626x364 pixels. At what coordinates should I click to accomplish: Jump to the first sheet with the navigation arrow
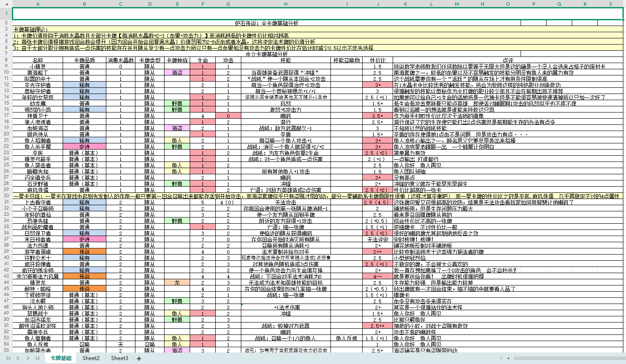(x=9, y=358)
